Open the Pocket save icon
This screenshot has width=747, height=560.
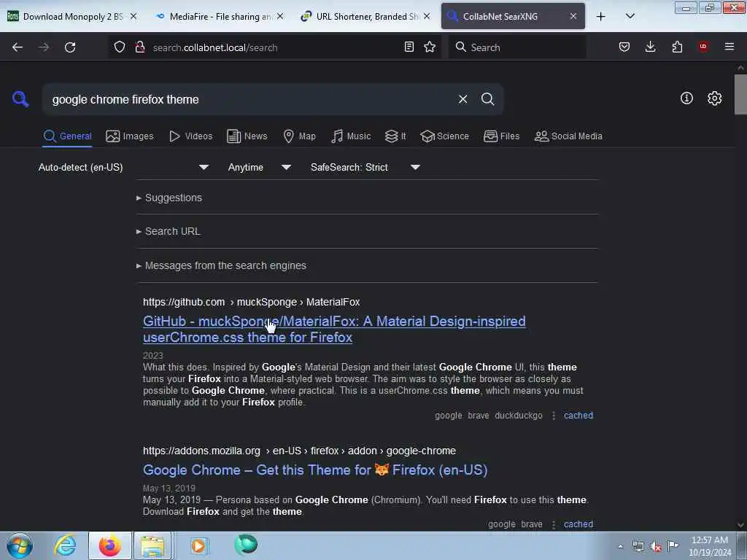coord(624,47)
